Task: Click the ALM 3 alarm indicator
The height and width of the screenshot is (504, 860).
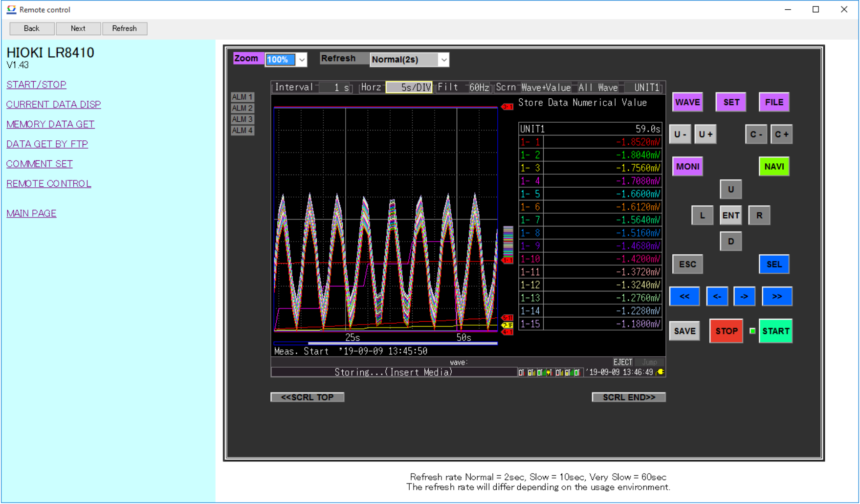Action: click(x=242, y=119)
